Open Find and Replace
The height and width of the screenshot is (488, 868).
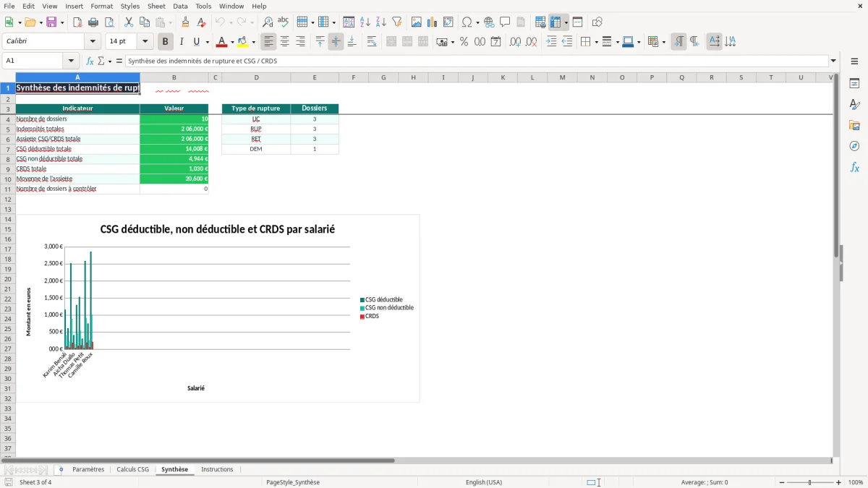(x=268, y=22)
